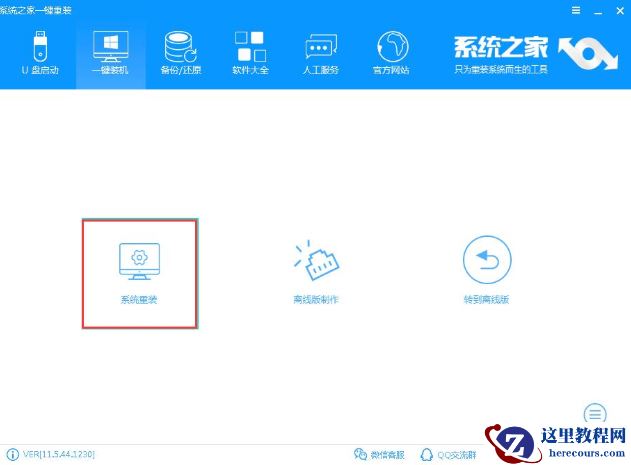Click 转到离线版 return arrow icon

point(487,260)
